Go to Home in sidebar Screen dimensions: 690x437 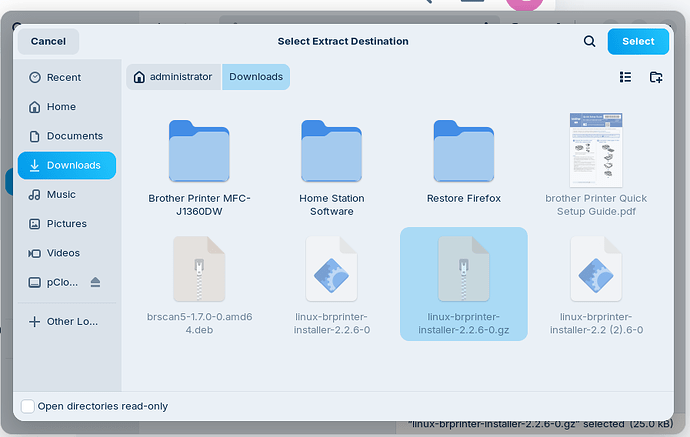click(x=67, y=107)
